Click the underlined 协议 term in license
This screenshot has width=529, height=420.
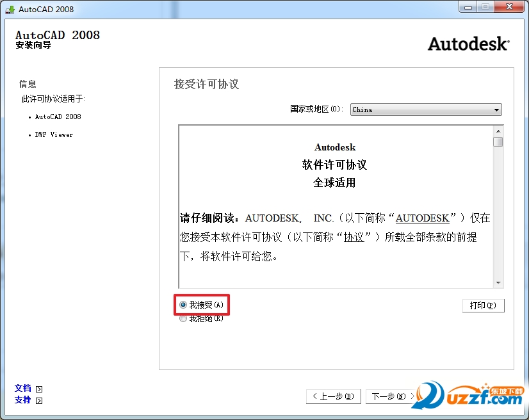pos(354,238)
